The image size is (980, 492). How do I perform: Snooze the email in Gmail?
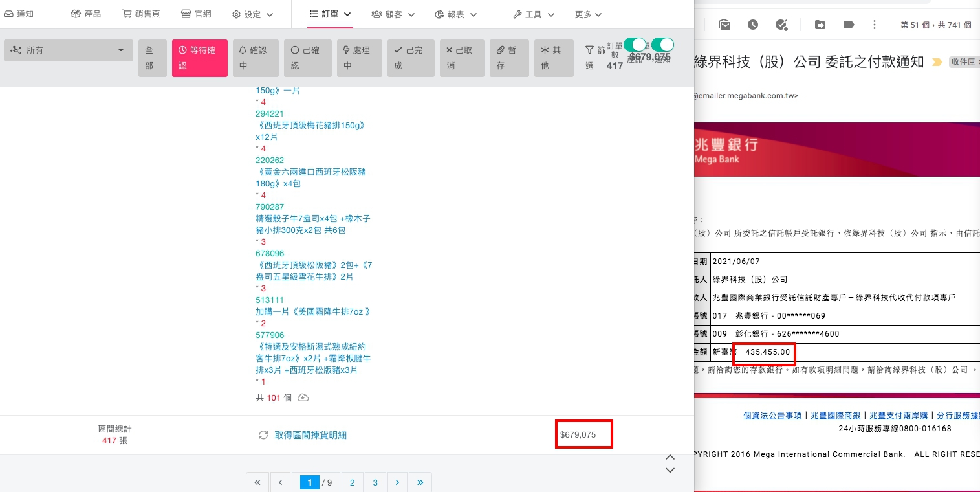point(753,25)
